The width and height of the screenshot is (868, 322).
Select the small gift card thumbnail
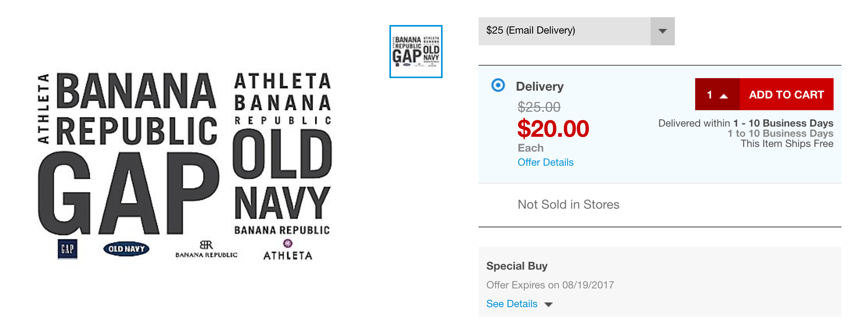[416, 52]
